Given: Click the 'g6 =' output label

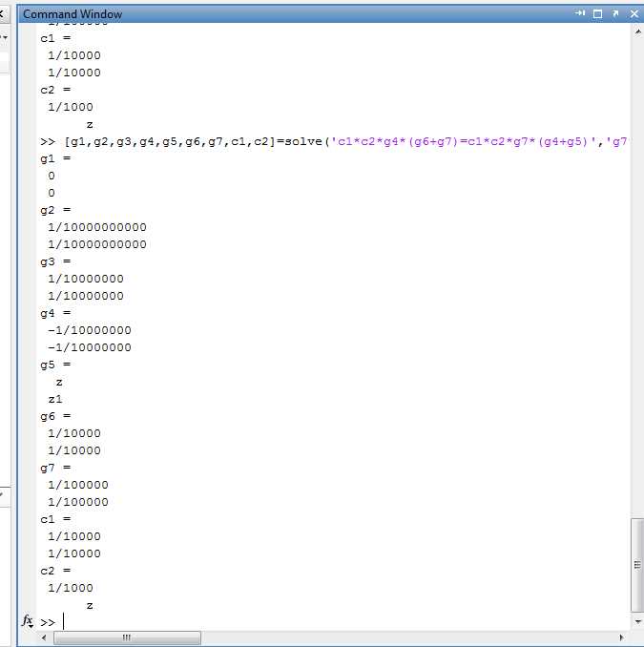Looking at the screenshot, I should (55, 417).
